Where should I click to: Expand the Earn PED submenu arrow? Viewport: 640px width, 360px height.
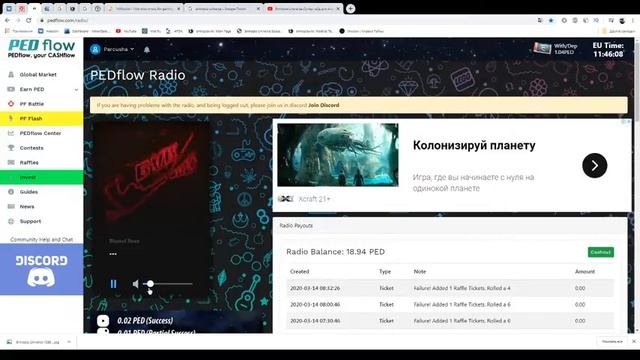(x=76, y=89)
